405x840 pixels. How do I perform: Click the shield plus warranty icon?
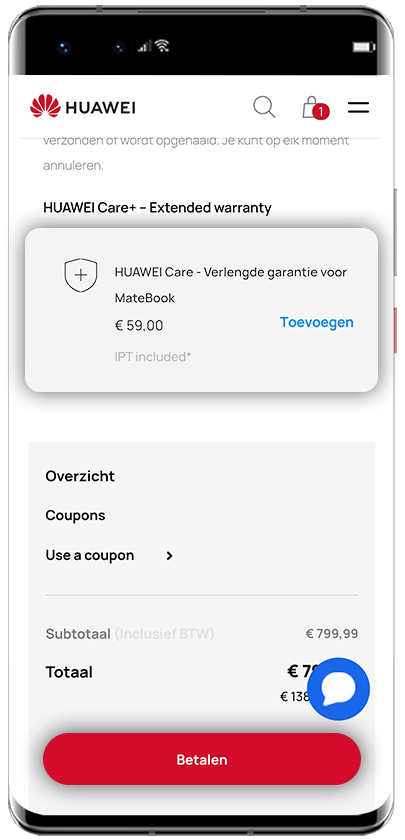(81, 275)
